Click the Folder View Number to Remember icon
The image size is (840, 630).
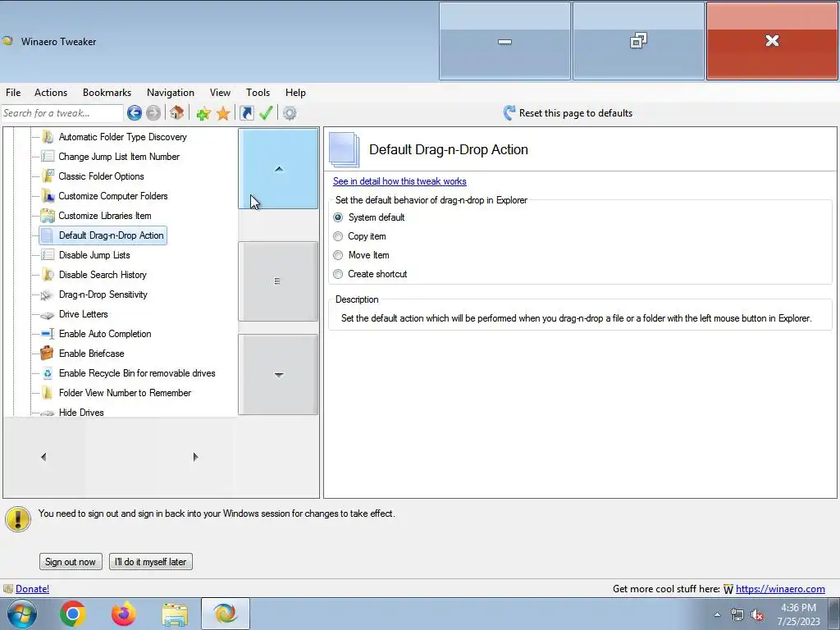click(x=48, y=393)
